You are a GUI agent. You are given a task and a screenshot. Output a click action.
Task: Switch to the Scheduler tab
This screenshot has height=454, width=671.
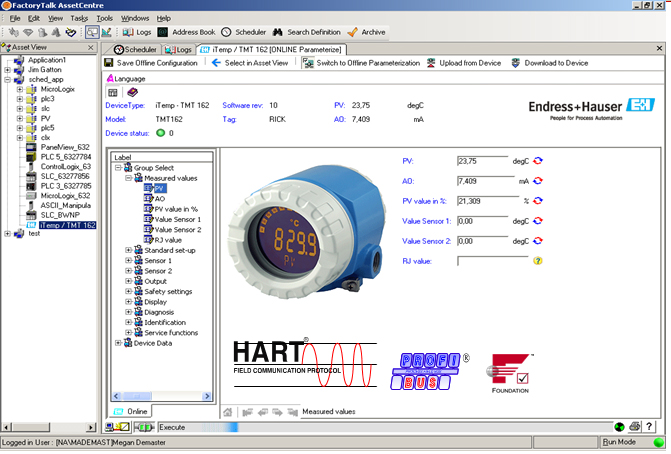pos(135,50)
